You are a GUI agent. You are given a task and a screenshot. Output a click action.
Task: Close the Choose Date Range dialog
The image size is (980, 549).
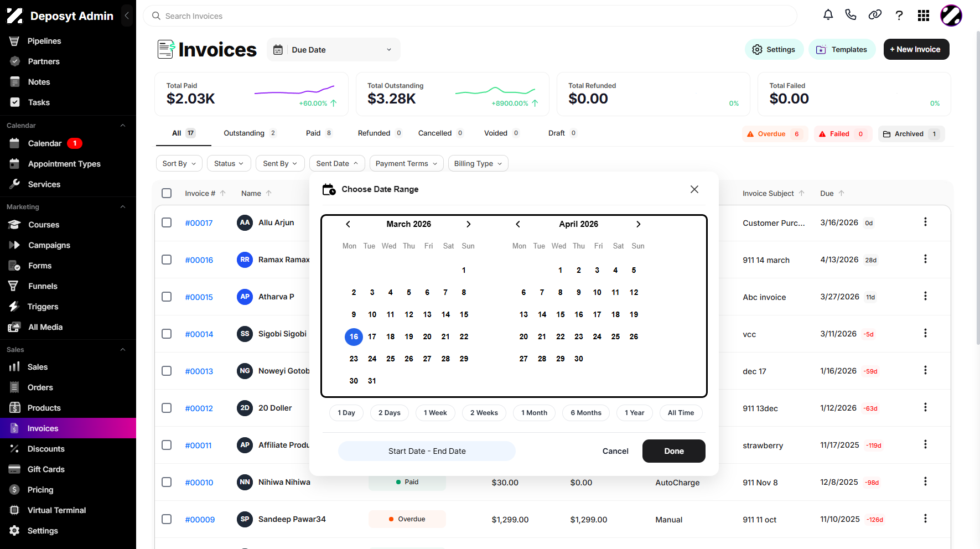coord(694,189)
